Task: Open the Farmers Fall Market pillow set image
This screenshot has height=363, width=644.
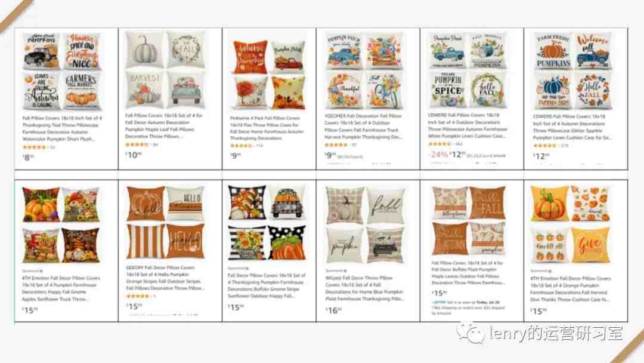Action: [x=62, y=72]
